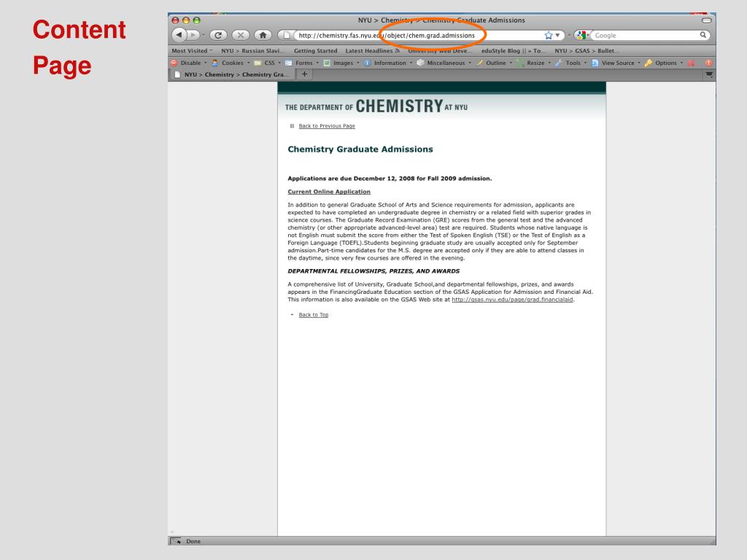Image resolution: width=747 pixels, height=560 pixels.
Task: Click the browser Forward arrow button
Action: pos(193,35)
